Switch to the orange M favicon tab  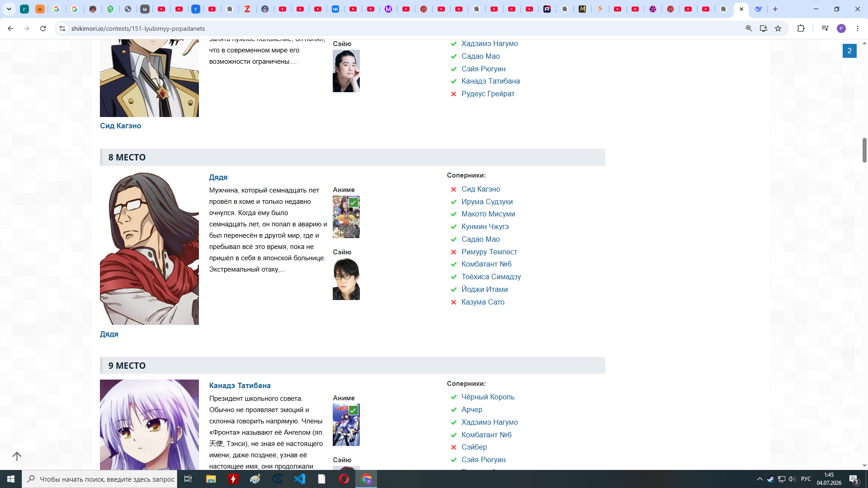(x=40, y=9)
